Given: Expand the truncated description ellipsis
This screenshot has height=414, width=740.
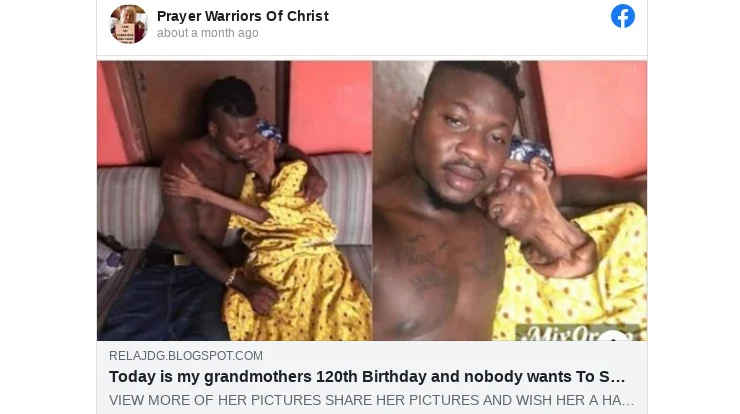Looking at the screenshot, I should [x=629, y=400].
